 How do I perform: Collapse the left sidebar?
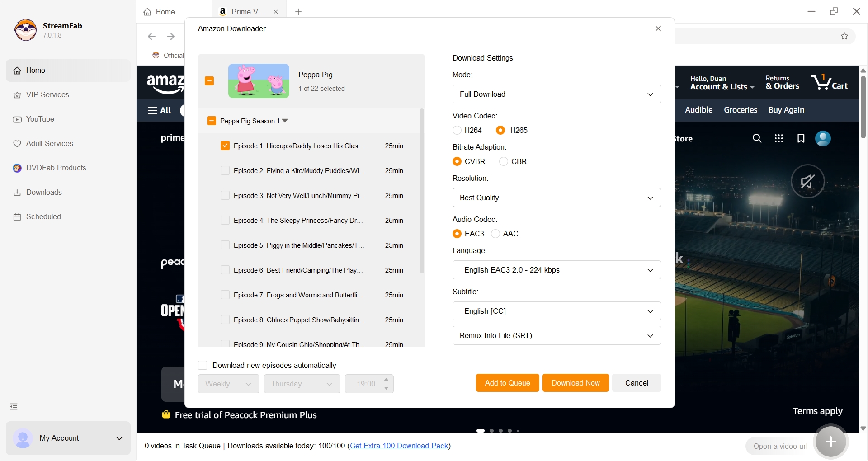(14, 406)
